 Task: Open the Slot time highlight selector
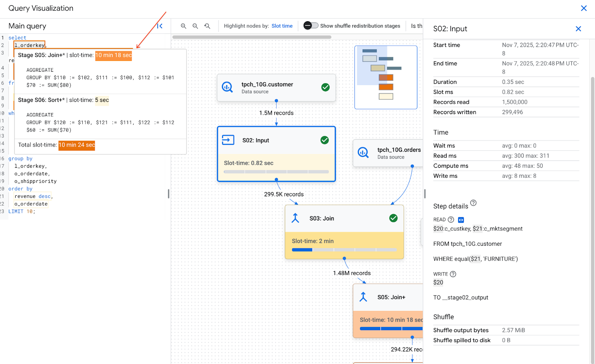click(x=282, y=26)
